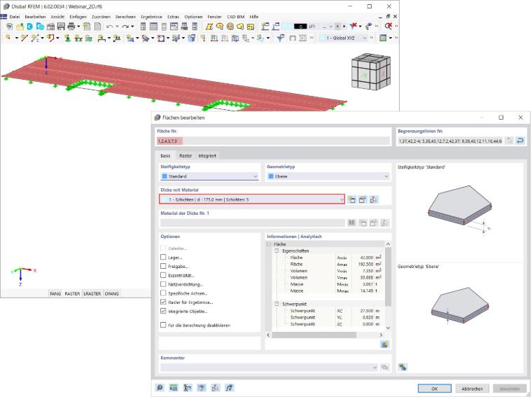Toggle the OFANG status bar button
Screen dimensions: 532x399
111,293
